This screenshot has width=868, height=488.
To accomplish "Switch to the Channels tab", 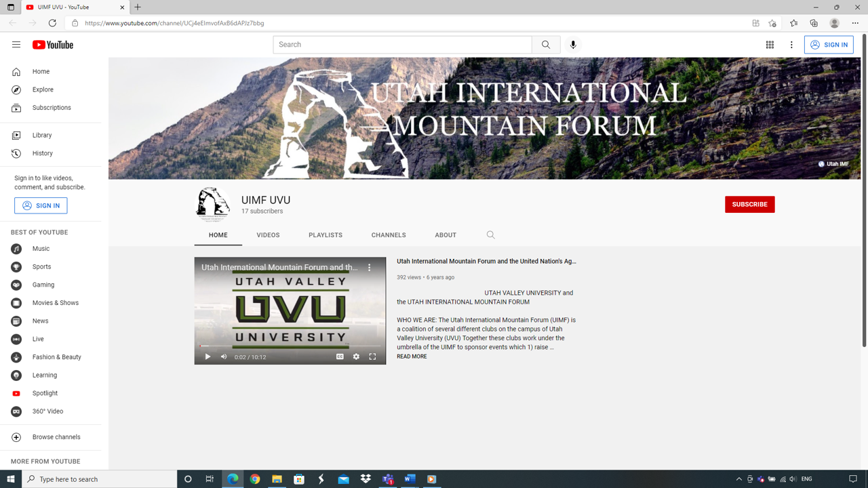I will pyautogui.click(x=389, y=235).
